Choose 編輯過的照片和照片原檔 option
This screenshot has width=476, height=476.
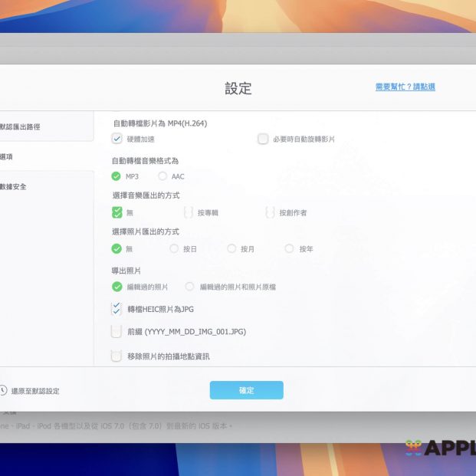click(x=189, y=287)
